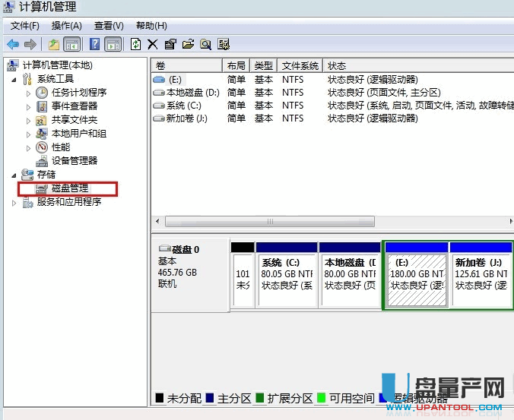Image resolution: width=514 pixels, height=420 pixels.
Task: Collapse the 系统工具 tree node
Action: click(13, 79)
